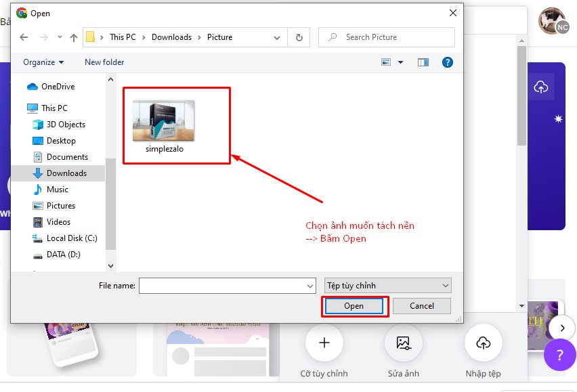
Task: Open Documents in navigation pane
Action: [61, 157]
